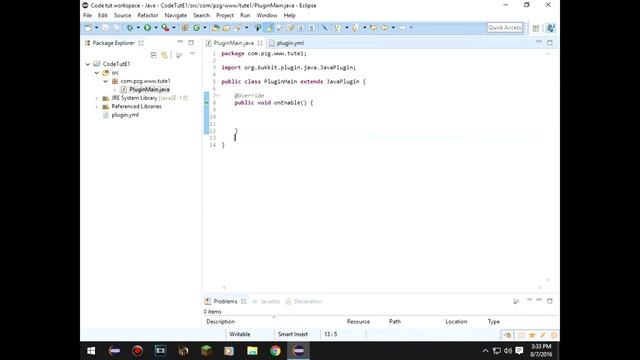Open the Navigate menu

[176, 16]
